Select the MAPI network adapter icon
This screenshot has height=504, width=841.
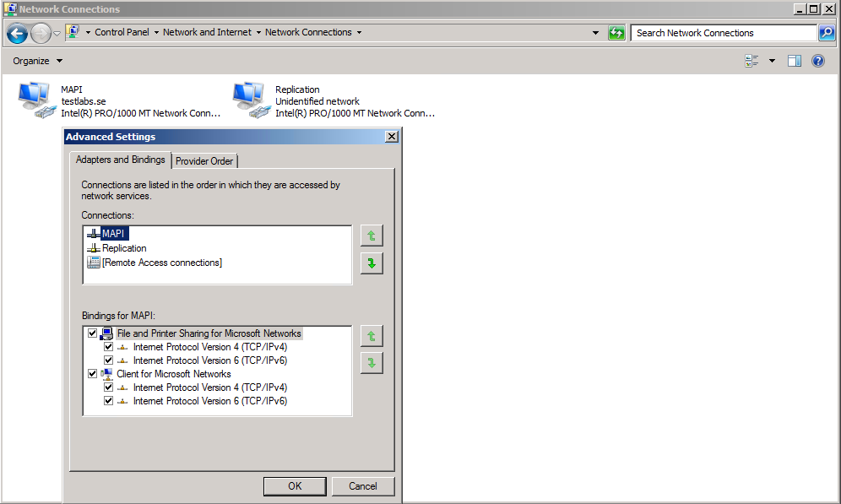point(36,100)
